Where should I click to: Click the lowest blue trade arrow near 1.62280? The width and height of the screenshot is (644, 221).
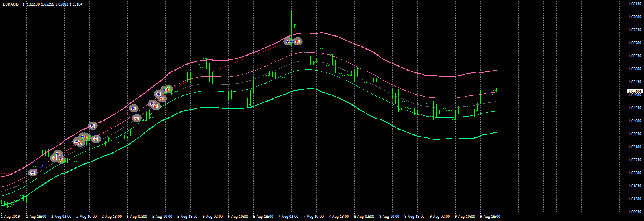[x=32, y=173]
